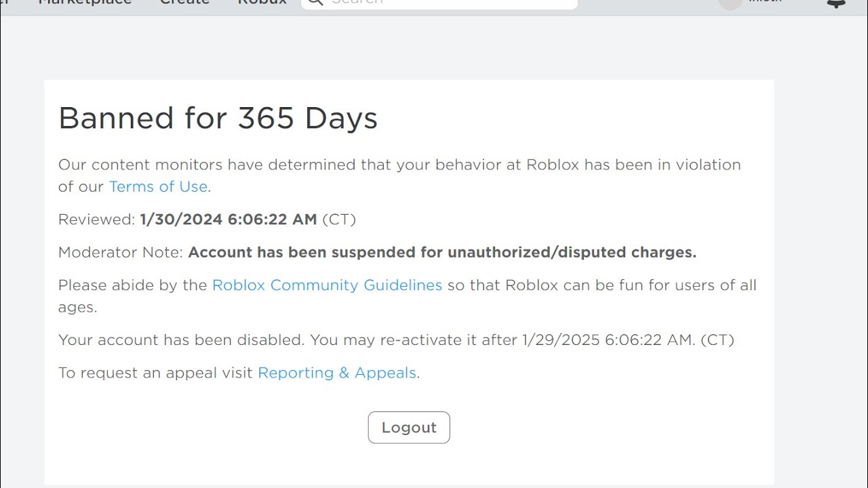Open the Create menu item

[x=184, y=3]
